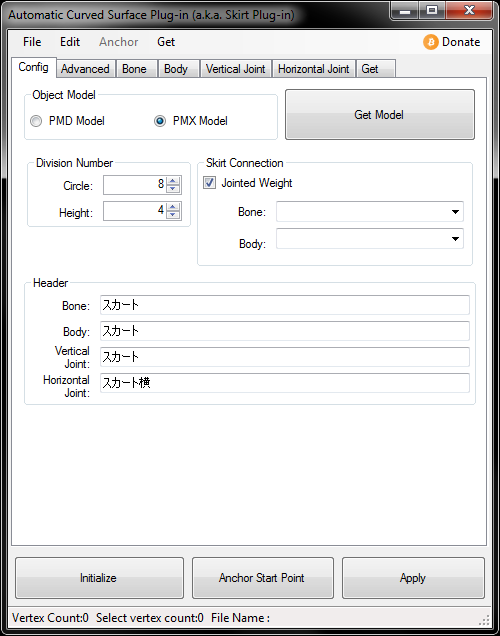Click the Header Bone text field
The width and height of the screenshot is (500, 636).
click(285, 305)
